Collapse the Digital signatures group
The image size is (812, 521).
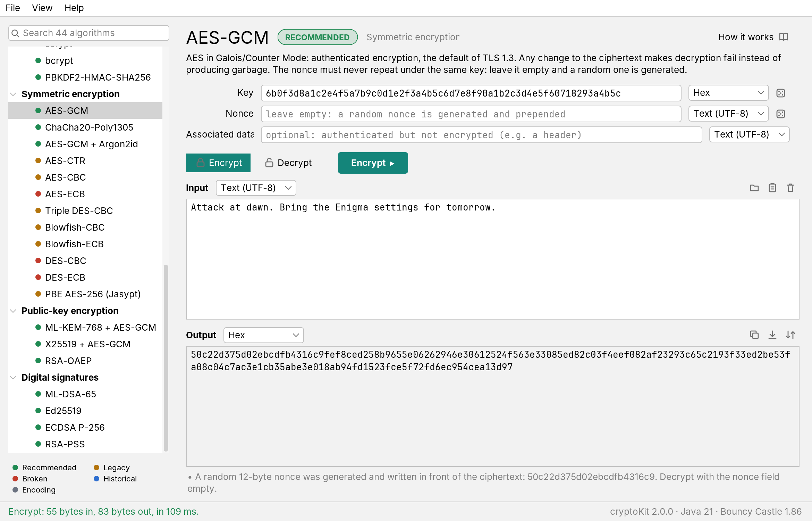tap(13, 378)
